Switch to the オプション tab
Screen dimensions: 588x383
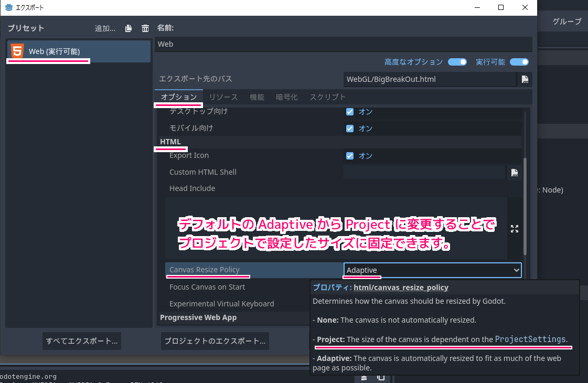click(x=179, y=97)
